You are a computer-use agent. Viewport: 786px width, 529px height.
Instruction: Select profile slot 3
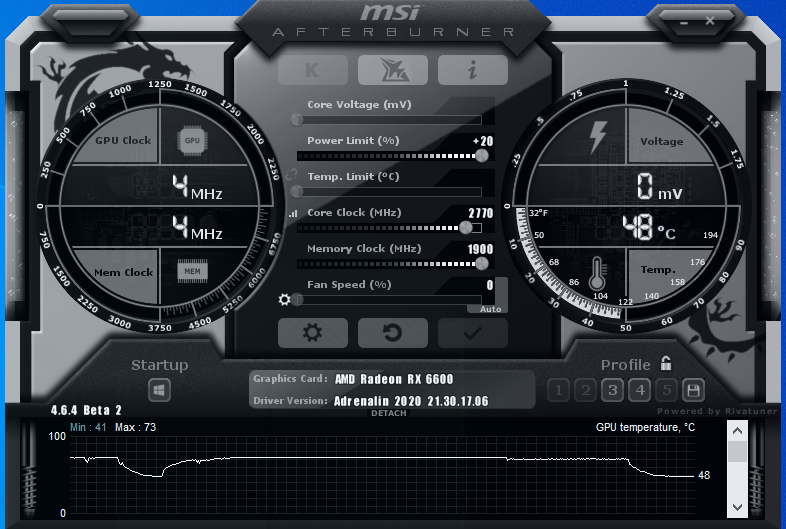(x=613, y=390)
